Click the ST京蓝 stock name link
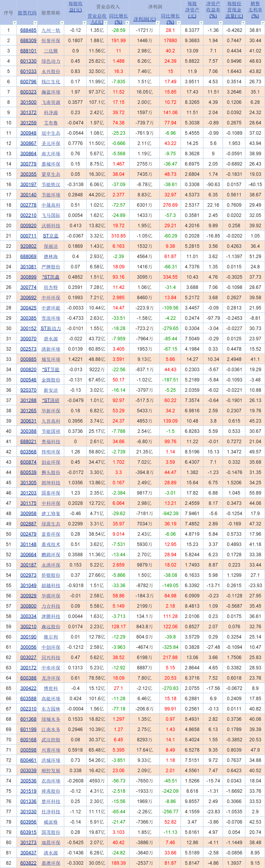The width and height of the screenshot is (265, 868). click(51, 236)
